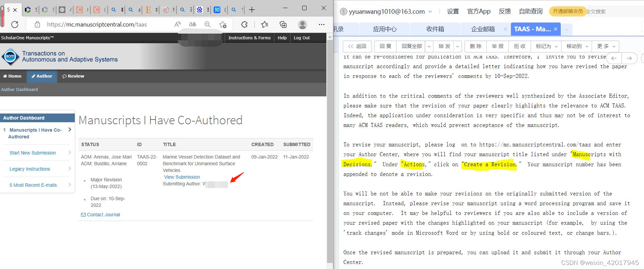The width and height of the screenshot is (644, 269).
Task: Open the 回复全部 dropdown arrow
Action: 429,46
